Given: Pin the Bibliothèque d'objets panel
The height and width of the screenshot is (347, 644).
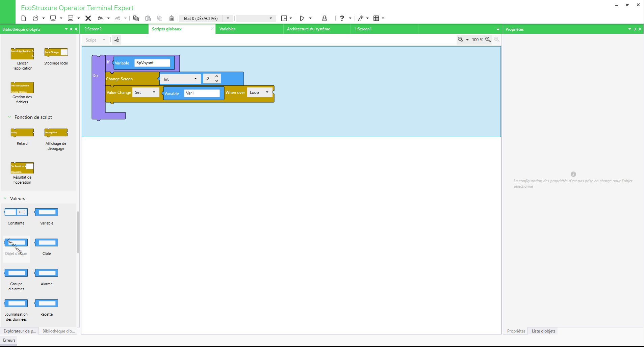Looking at the screenshot, I should click(71, 29).
